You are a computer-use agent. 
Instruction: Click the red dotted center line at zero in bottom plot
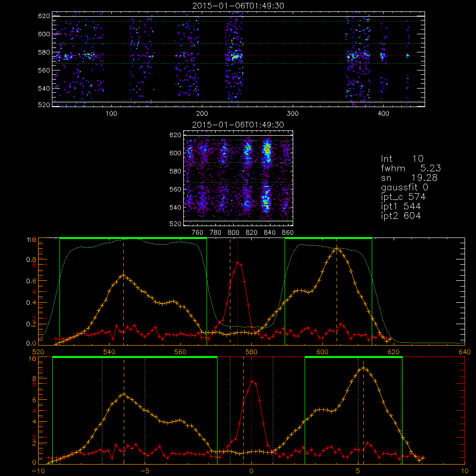tap(251, 410)
